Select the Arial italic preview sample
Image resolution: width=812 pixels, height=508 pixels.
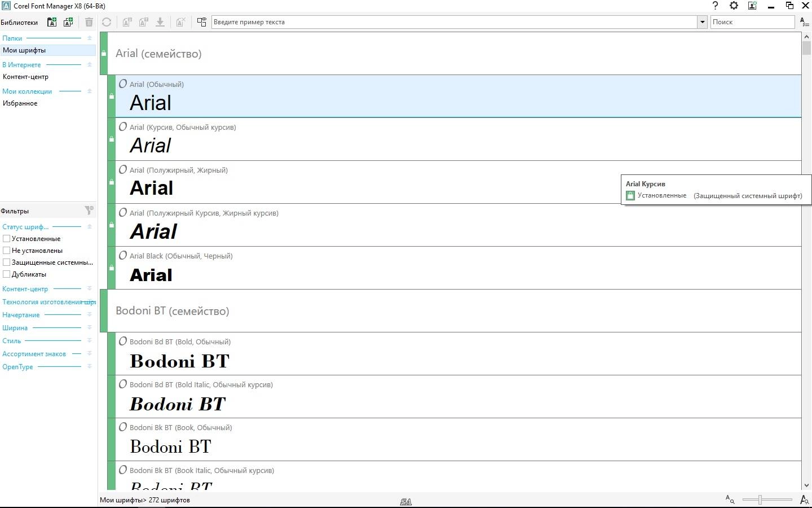pos(151,146)
